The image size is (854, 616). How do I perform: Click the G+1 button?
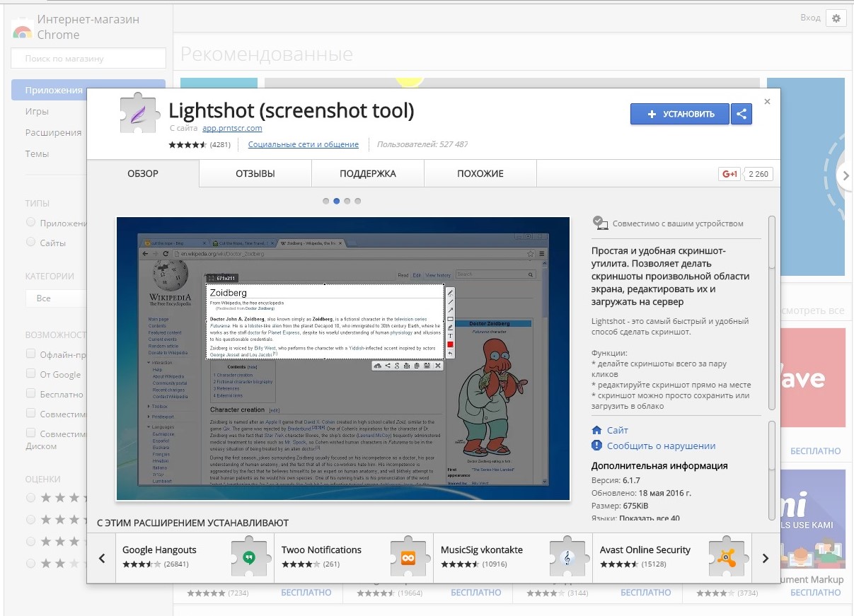click(x=729, y=174)
